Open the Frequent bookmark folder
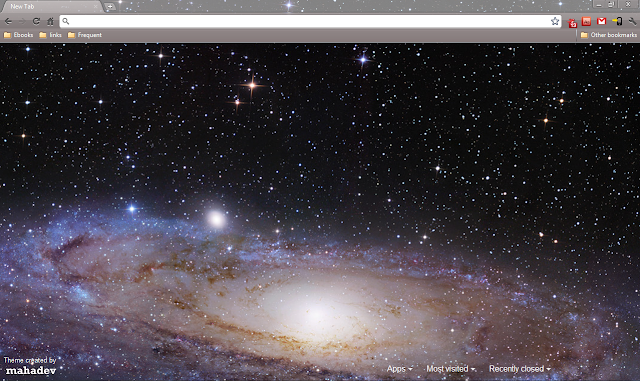Screen dimensions: 640x381 pyautogui.click(x=85, y=35)
